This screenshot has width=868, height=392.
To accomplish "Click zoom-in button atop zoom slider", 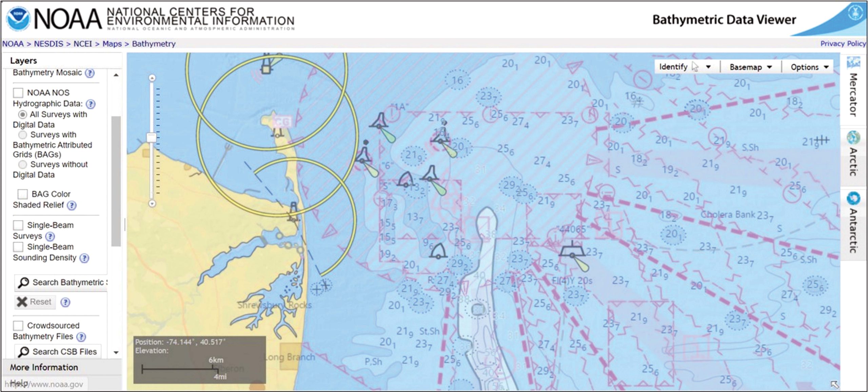I will pyautogui.click(x=152, y=78).
